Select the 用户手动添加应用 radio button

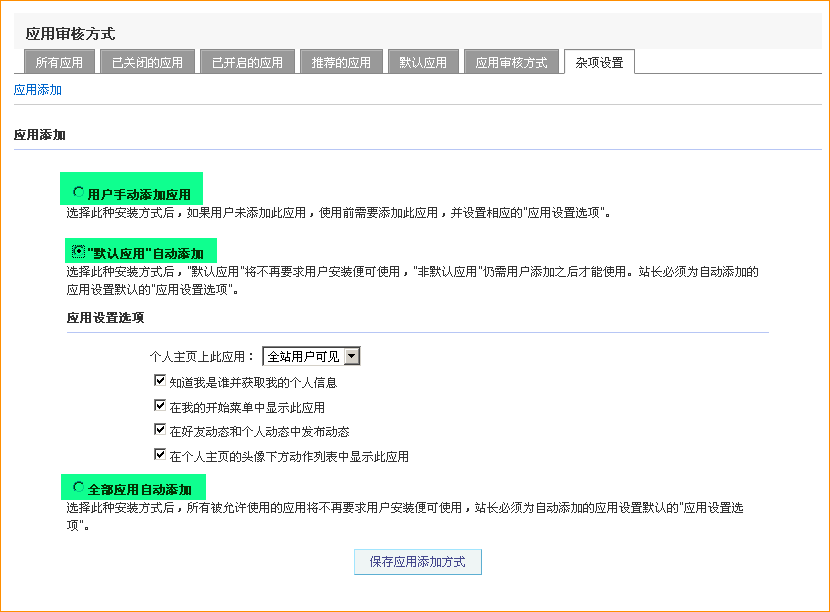(x=79, y=192)
